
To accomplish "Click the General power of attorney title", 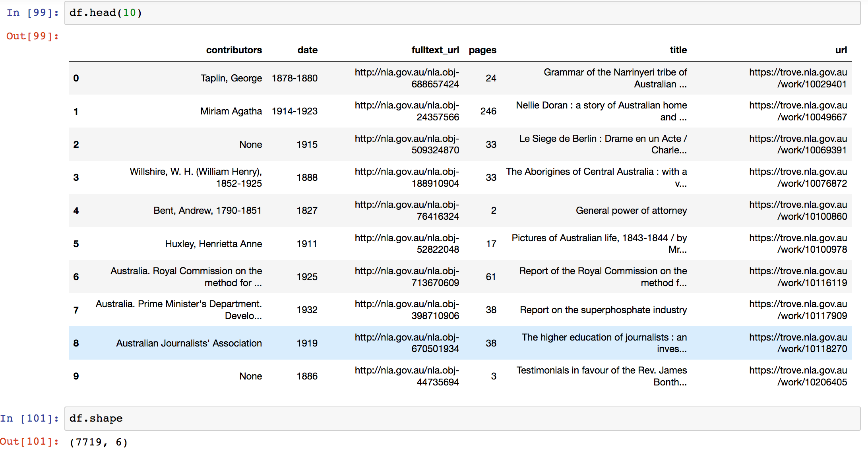I will tap(631, 211).
